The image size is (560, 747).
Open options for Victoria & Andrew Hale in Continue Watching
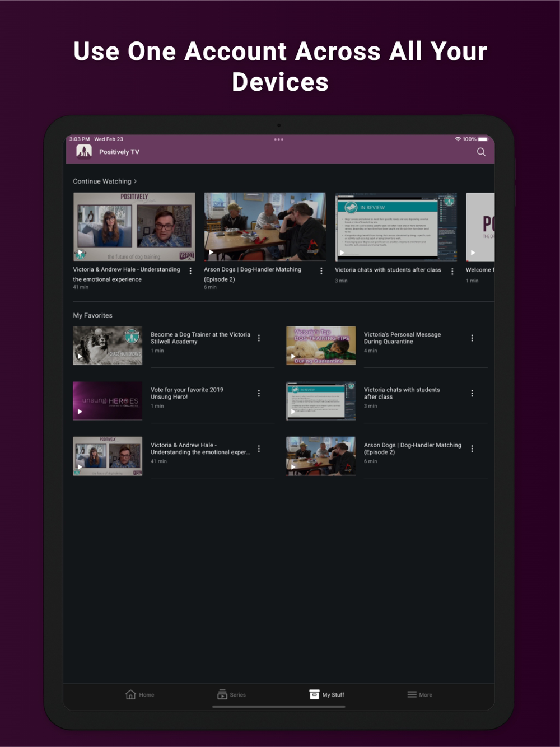coord(190,271)
